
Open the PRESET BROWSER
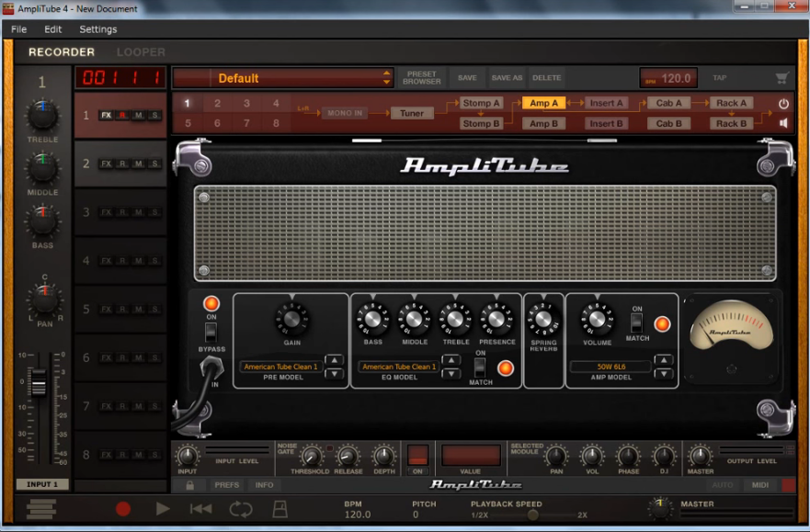tap(421, 78)
